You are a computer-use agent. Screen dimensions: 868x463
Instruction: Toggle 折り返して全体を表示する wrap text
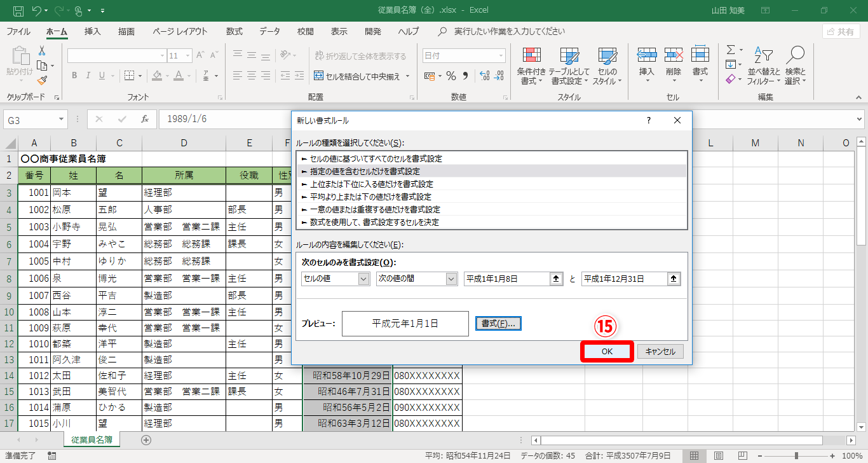[360, 56]
